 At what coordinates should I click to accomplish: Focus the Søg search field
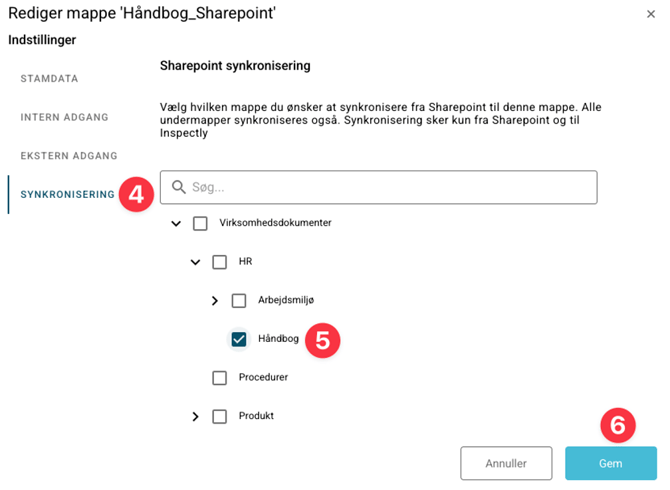[x=390, y=187]
